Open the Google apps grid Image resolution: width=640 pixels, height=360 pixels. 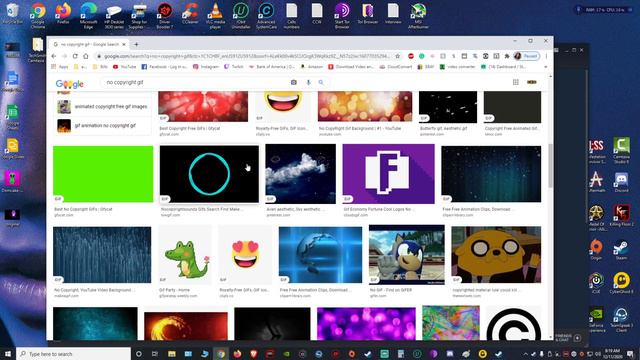pyautogui.click(x=516, y=82)
